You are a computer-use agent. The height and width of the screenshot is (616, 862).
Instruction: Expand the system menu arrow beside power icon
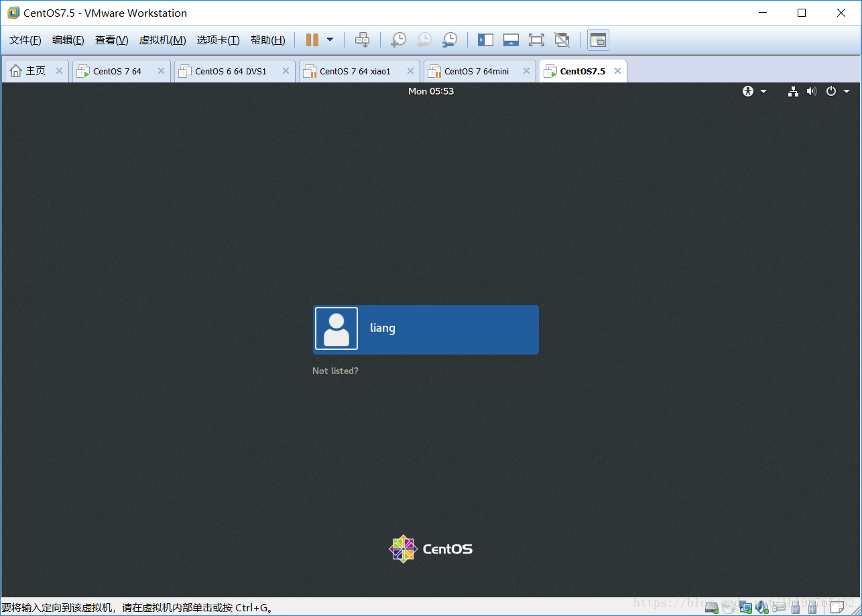pyautogui.click(x=847, y=91)
